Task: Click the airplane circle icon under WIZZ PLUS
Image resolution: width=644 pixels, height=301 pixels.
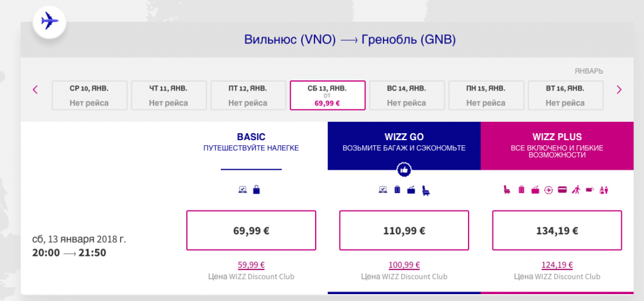Action: [x=548, y=189]
